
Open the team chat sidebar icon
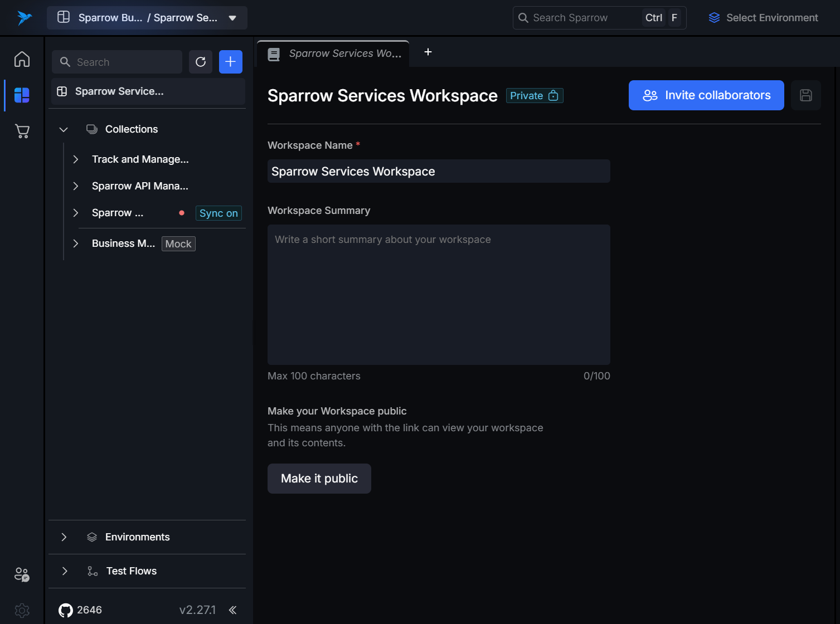click(22, 574)
